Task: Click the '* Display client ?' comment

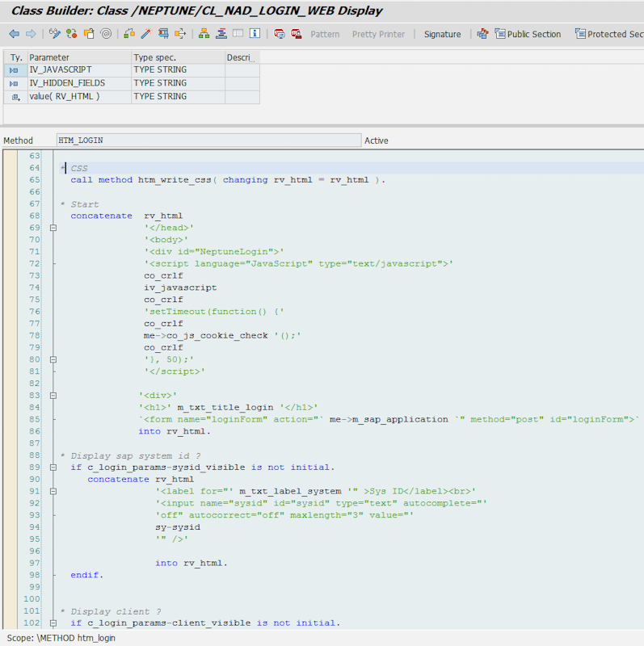Action: (x=111, y=611)
